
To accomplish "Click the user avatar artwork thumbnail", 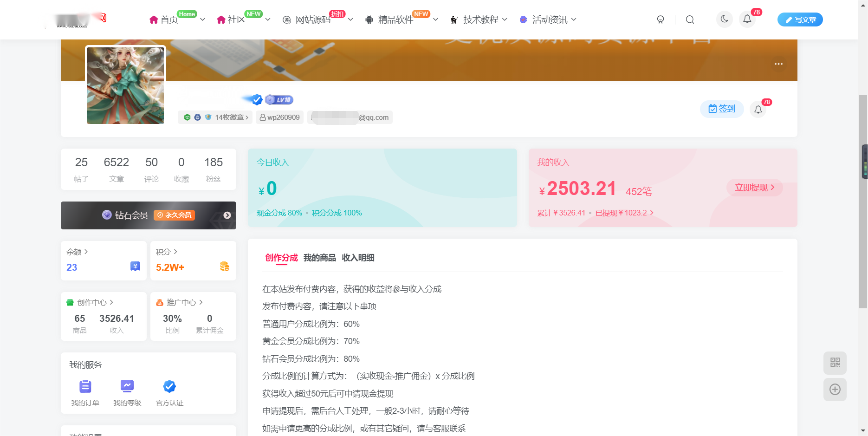I will 125,85.
